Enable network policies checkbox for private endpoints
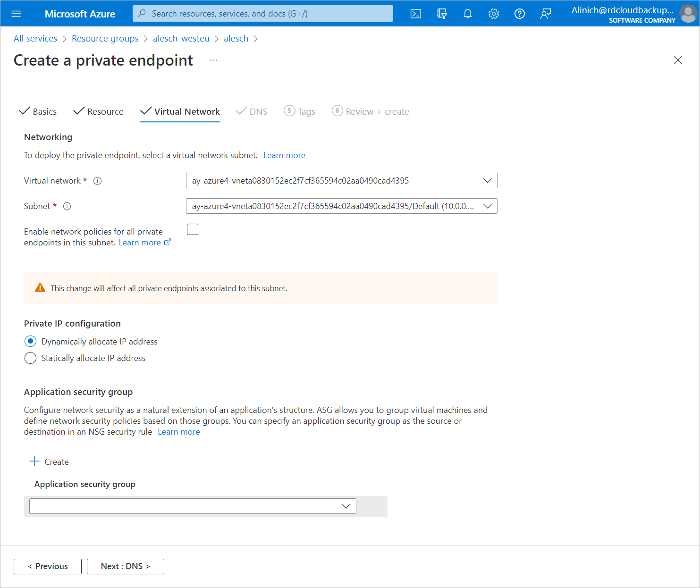Viewport: 700px width, 588px height. pos(193,230)
